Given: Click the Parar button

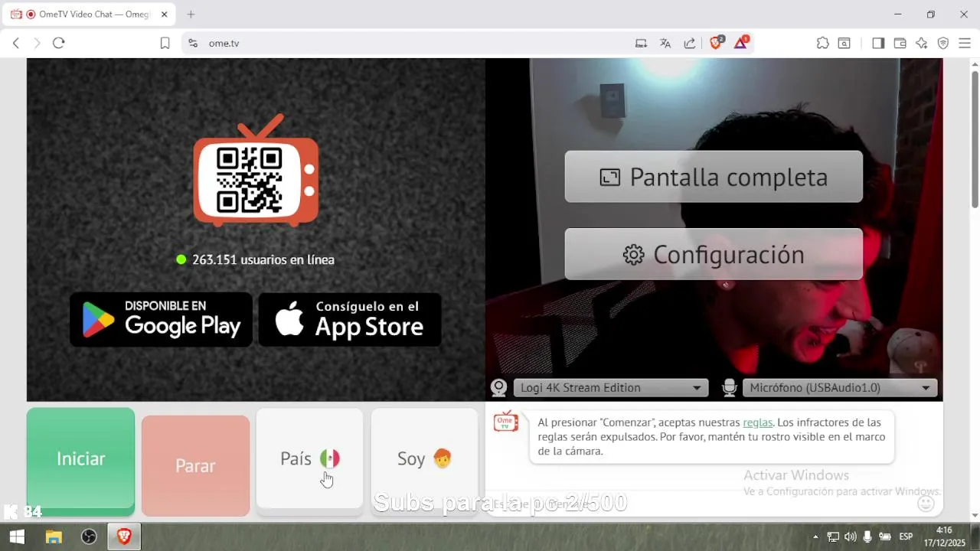Looking at the screenshot, I should point(195,465).
